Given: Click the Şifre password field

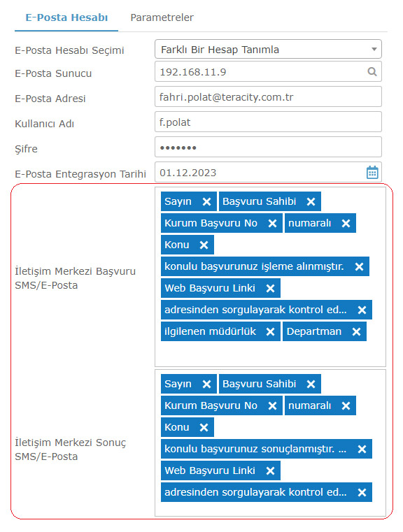Looking at the screenshot, I should (x=268, y=147).
